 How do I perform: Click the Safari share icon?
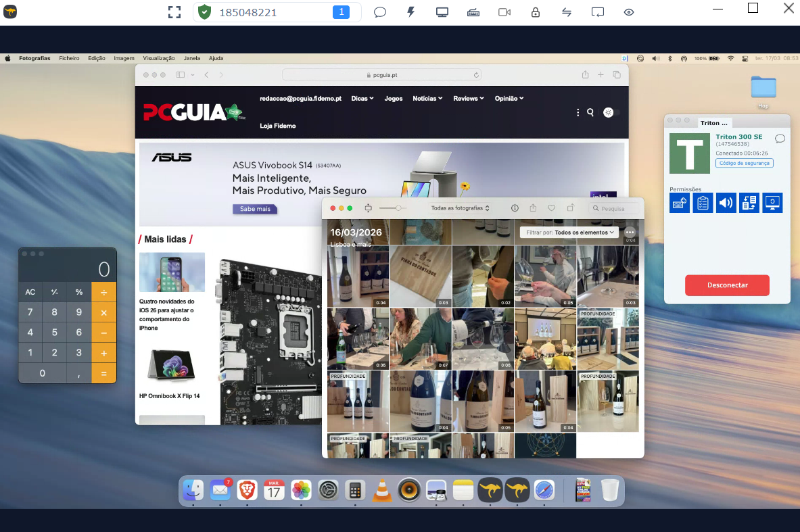coord(585,74)
